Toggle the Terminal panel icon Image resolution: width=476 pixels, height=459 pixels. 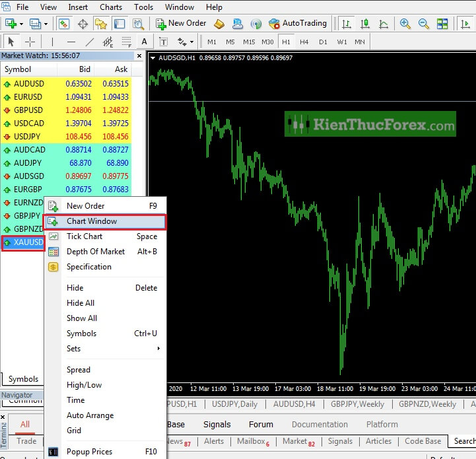(x=119, y=23)
